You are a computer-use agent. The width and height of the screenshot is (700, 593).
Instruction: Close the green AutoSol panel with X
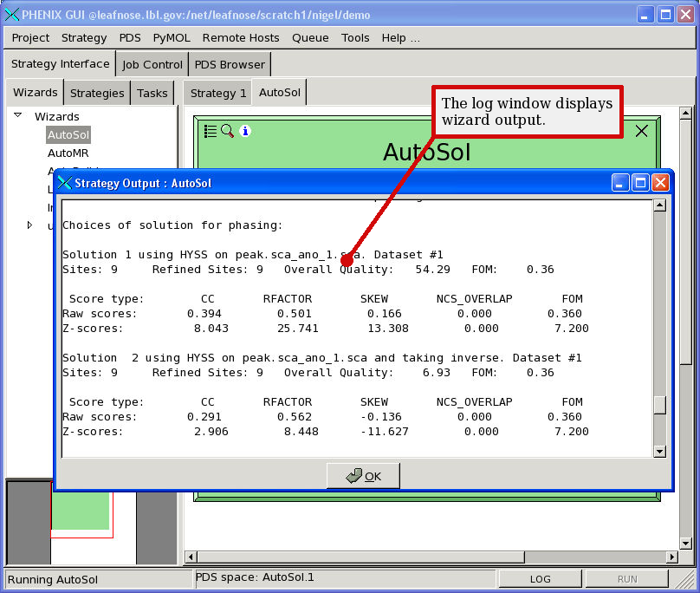(x=641, y=131)
